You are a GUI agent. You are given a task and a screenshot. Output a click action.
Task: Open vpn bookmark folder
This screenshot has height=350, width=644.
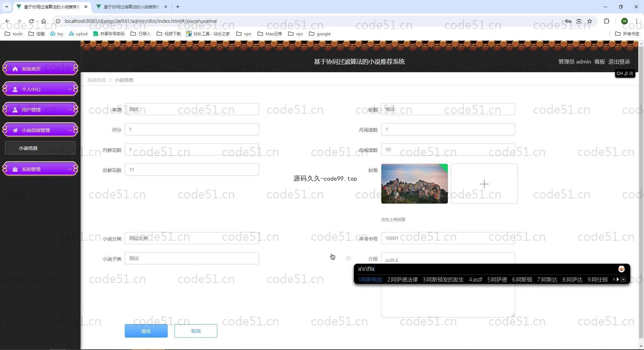coord(244,34)
